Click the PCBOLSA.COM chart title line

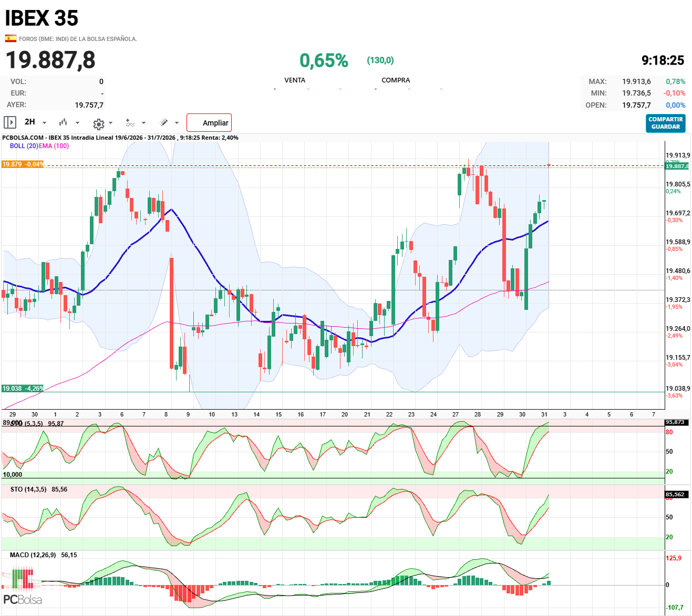[x=120, y=138]
